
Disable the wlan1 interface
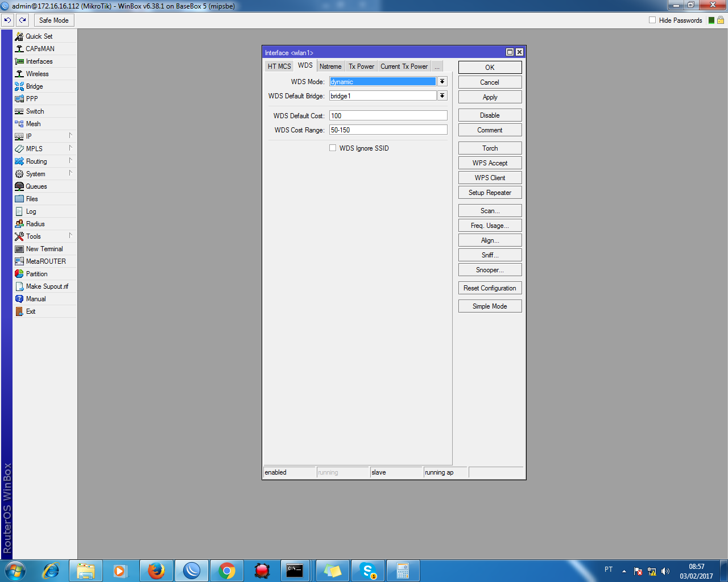click(490, 115)
